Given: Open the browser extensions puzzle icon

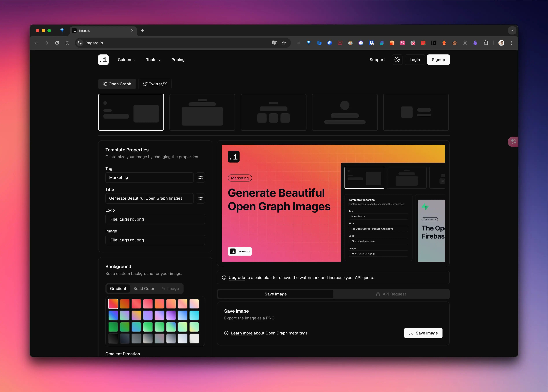Looking at the screenshot, I should click(486, 43).
